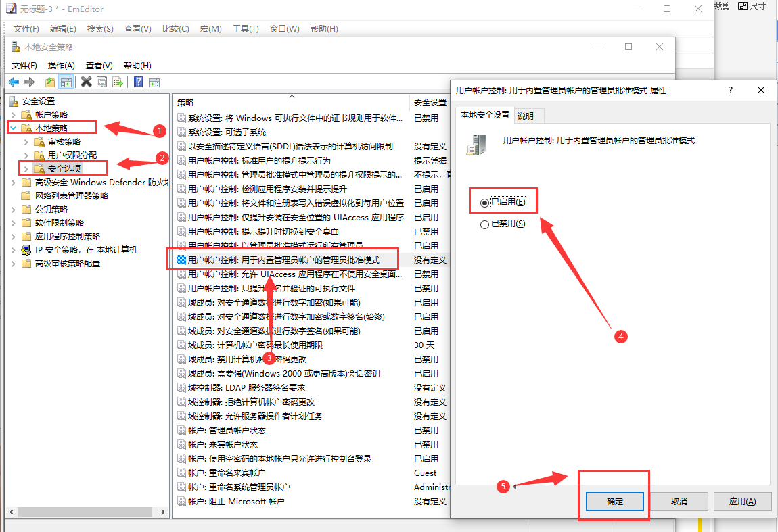
Task: Open EmEditor's 编辑(E) menu
Action: point(63,29)
